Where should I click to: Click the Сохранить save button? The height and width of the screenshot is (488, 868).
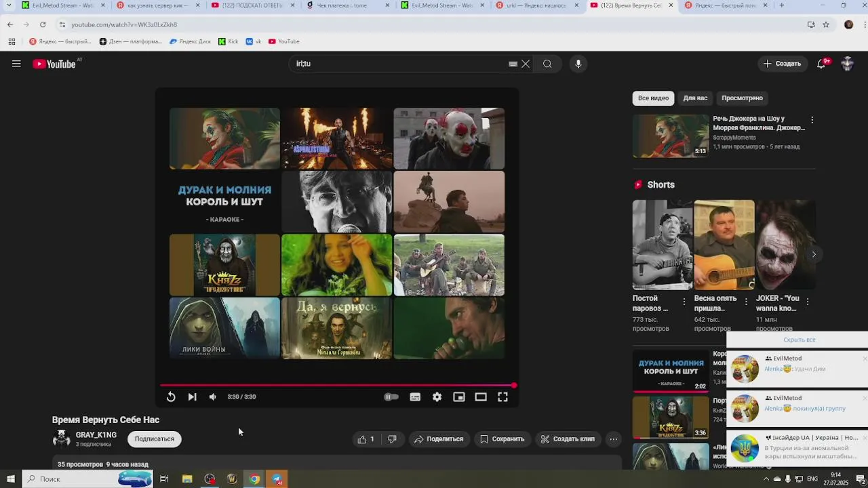(x=502, y=439)
